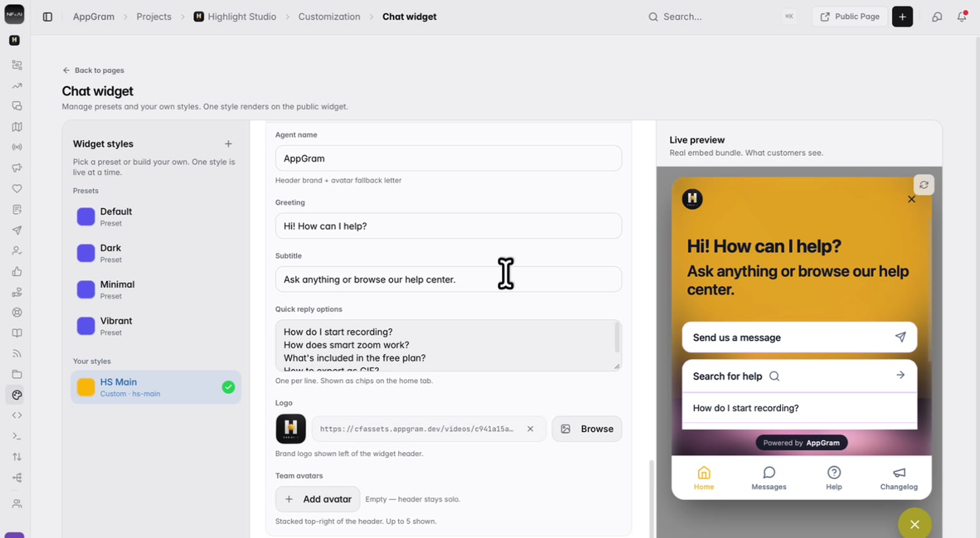This screenshot has width=980, height=538.
Task: Click Back to pages link
Action: pos(93,70)
